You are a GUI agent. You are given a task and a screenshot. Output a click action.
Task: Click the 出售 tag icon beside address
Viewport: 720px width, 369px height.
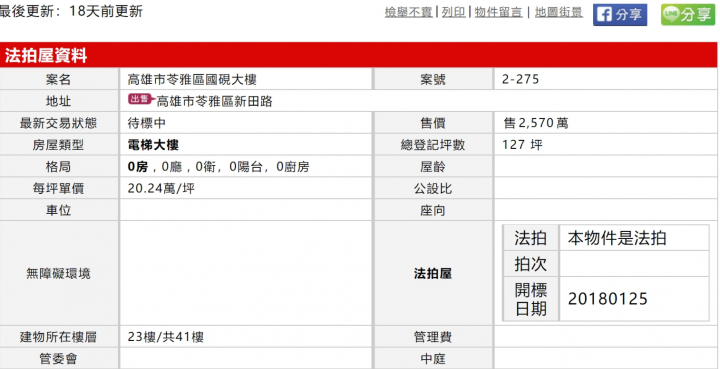(140, 100)
